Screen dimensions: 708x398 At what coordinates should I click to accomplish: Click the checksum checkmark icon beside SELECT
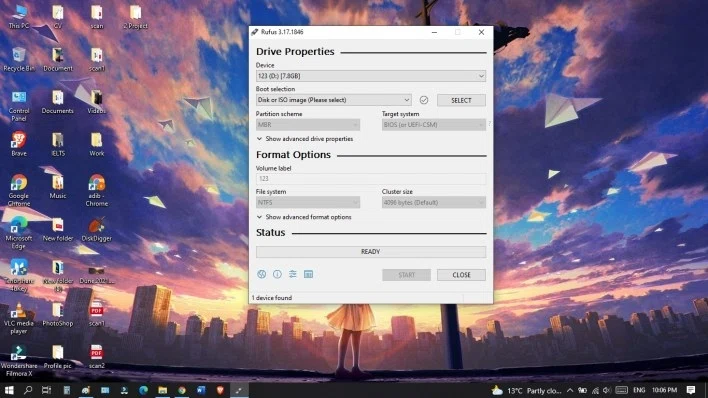click(424, 100)
